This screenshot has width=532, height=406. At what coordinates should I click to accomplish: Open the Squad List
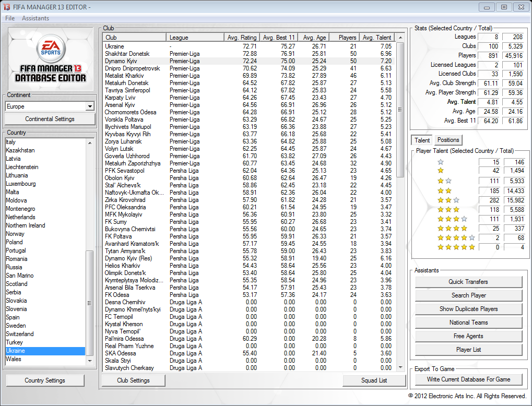pos(374,380)
